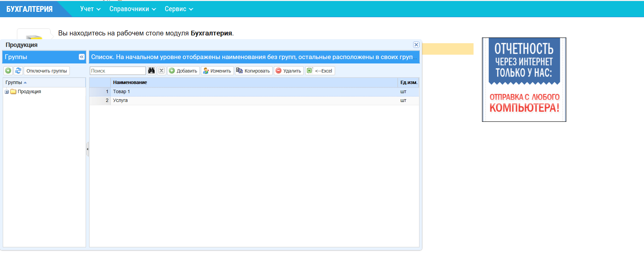This screenshot has height=270, width=644.
Task: Clear the search with the X icon
Action: (x=162, y=71)
